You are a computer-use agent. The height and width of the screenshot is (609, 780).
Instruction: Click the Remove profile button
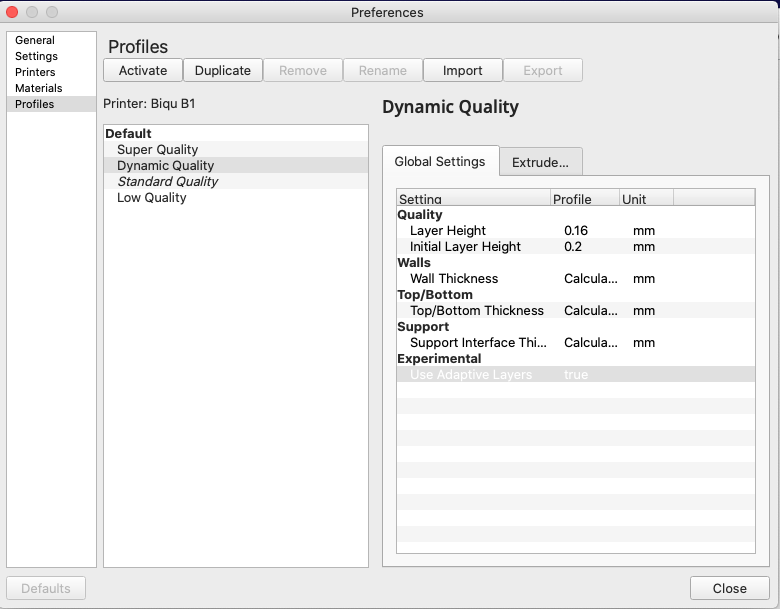(x=303, y=70)
